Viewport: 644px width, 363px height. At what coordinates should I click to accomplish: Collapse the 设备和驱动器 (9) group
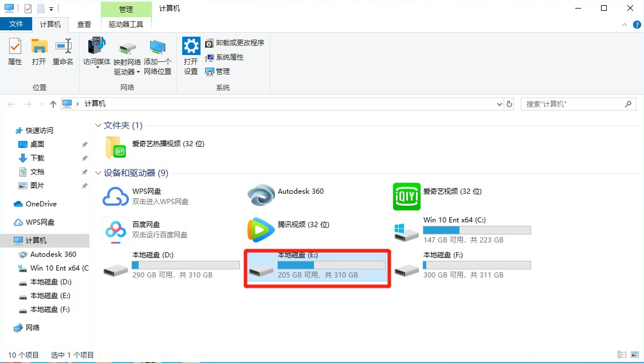tap(98, 173)
